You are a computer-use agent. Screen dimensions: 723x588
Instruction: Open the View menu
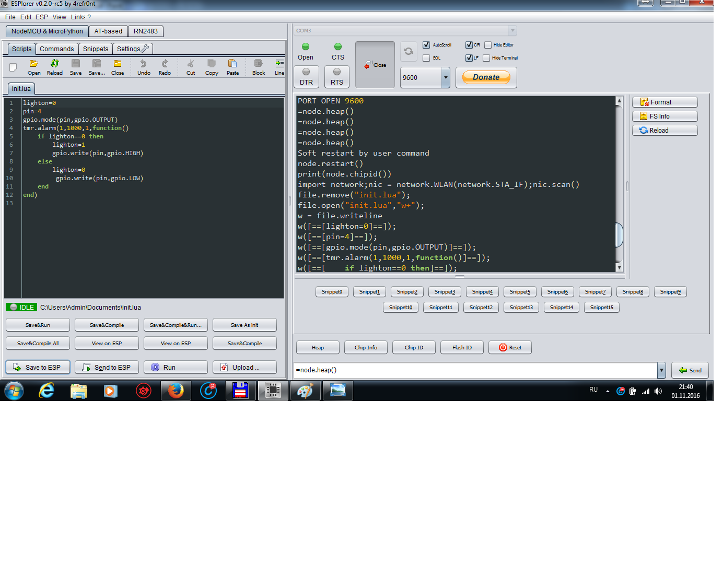[x=60, y=17]
